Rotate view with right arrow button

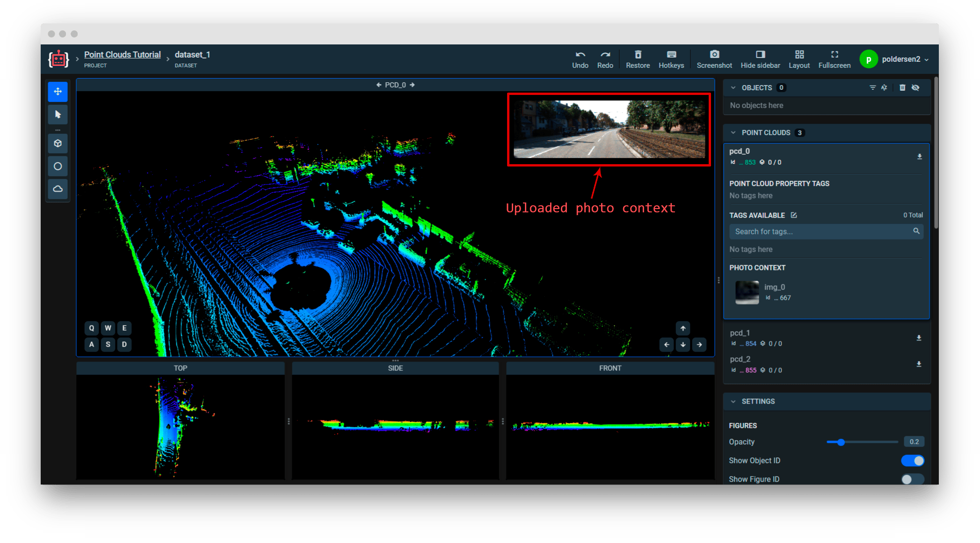tap(699, 345)
